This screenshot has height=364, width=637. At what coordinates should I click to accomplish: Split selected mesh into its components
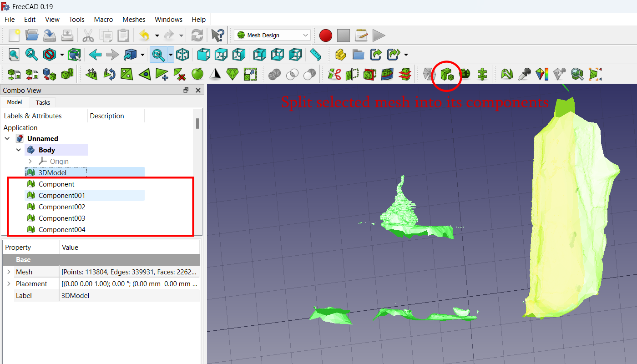(446, 74)
